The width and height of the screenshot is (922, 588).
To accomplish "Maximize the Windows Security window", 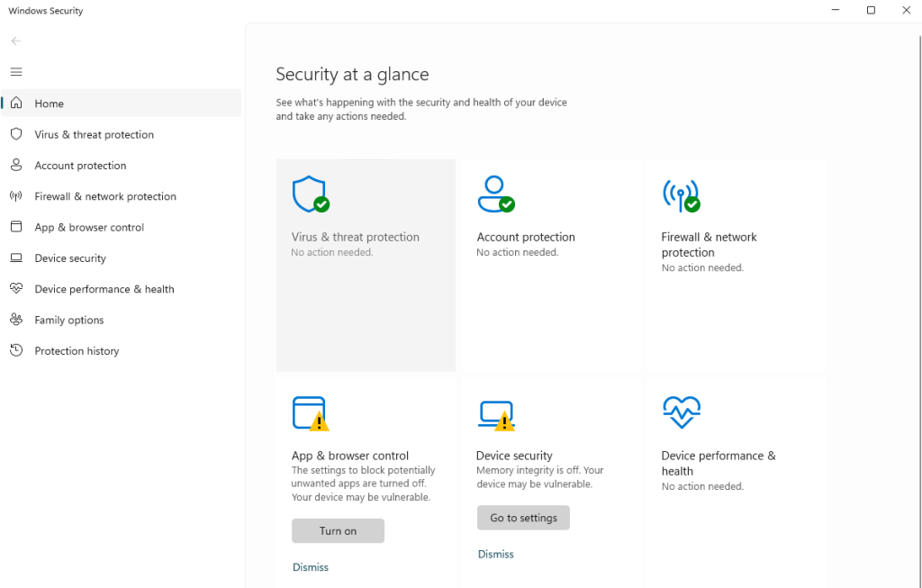I will [871, 10].
